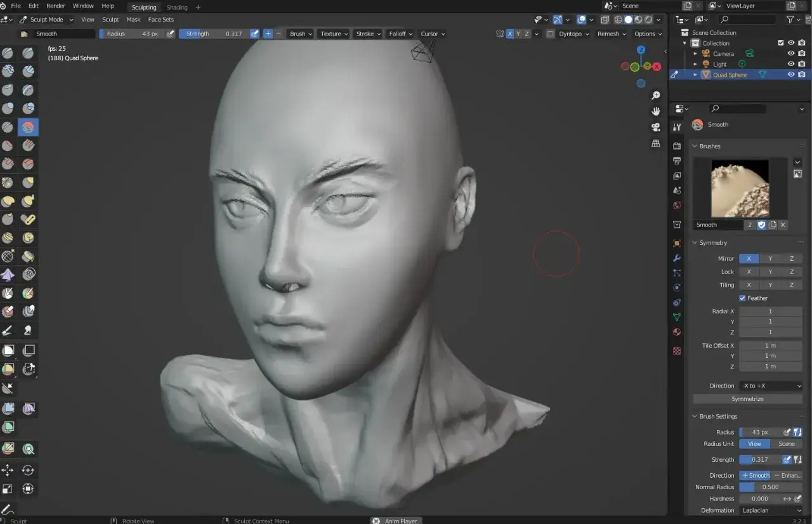812x524 pixels.
Task: Click the hand pan view icon
Action: (x=656, y=111)
